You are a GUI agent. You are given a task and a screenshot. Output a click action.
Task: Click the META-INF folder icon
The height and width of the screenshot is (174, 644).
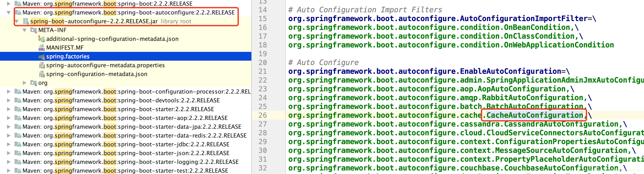[x=33, y=30]
